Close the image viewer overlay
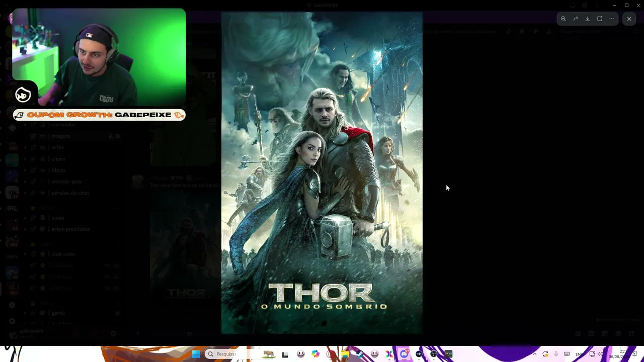Screen dimensions: 644x362 tap(629, 19)
